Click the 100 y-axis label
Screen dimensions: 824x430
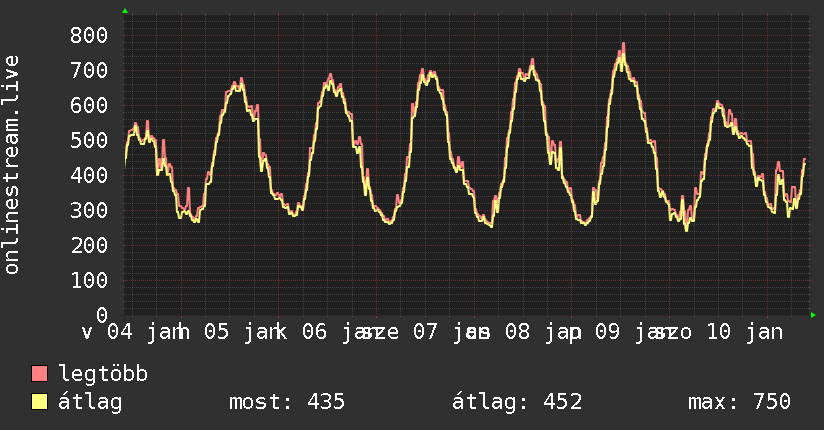pyautogui.click(x=89, y=280)
